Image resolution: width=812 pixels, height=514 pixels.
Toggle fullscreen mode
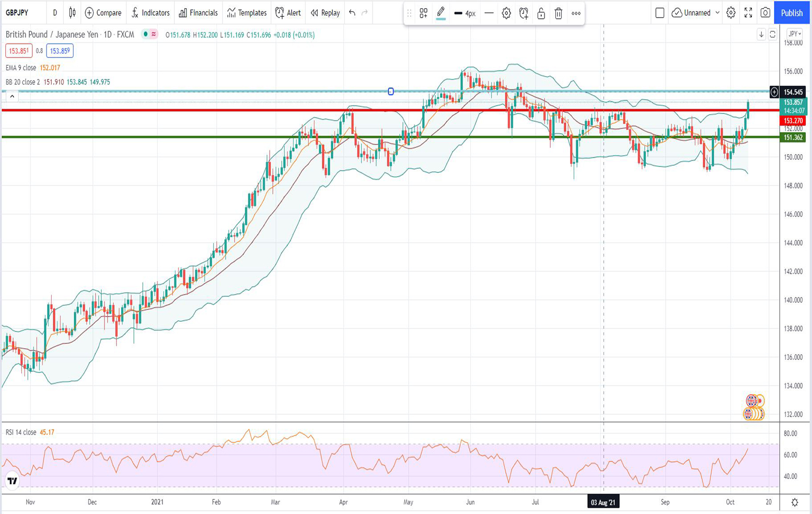point(748,13)
